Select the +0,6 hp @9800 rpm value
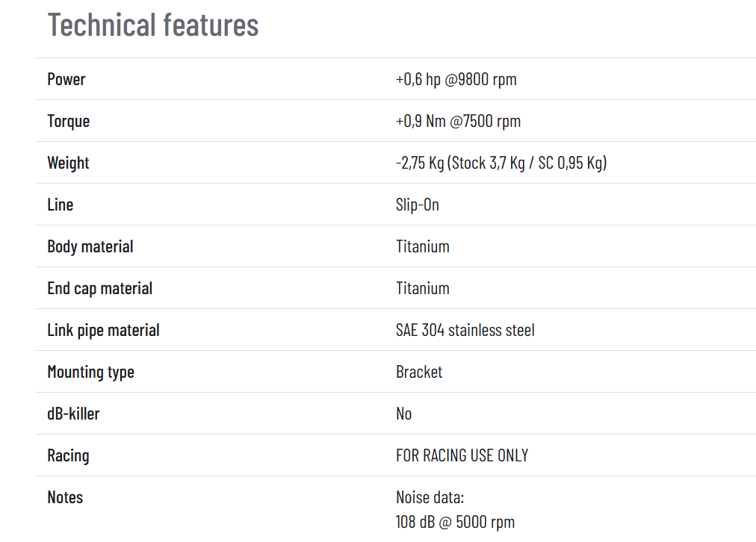 pos(456,79)
